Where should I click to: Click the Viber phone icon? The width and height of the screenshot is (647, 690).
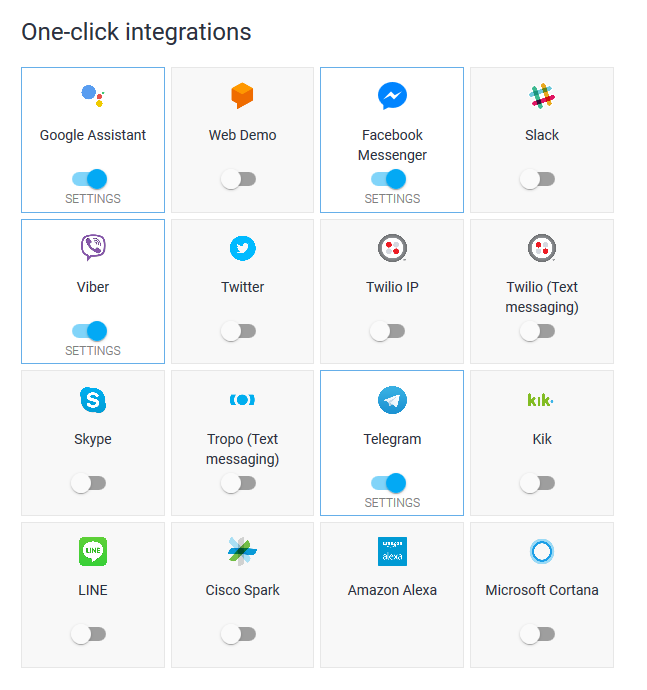coord(93,248)
